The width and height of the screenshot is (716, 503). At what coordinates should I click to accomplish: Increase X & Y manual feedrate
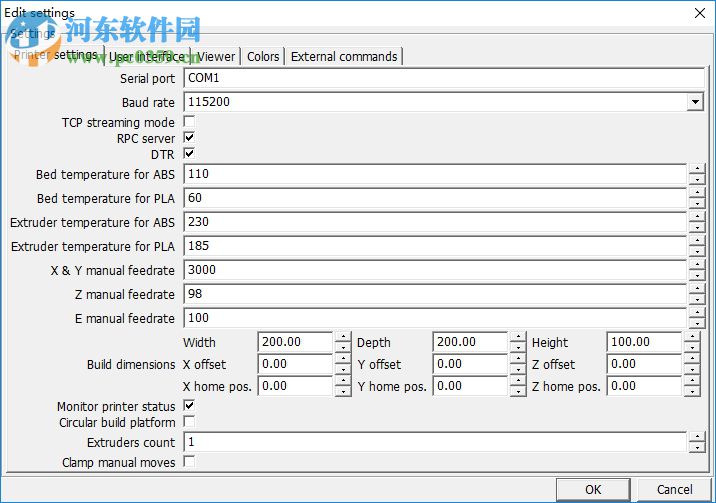point(697,265)
